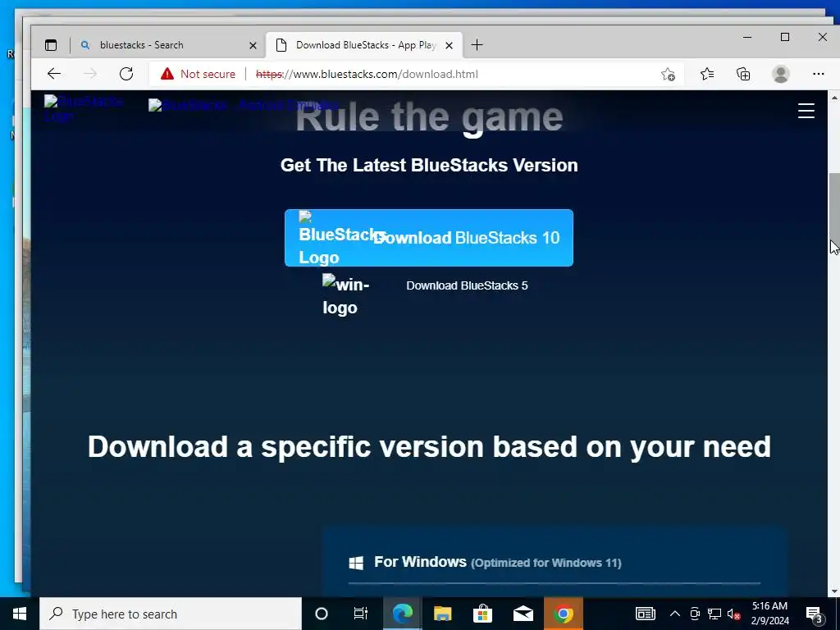Open Microsoft Store from the taskbar
Screen dimensions: 840x630
point(482,614)
